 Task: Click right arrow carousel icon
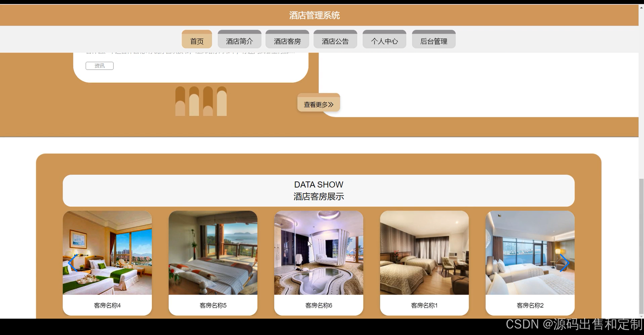[565, 262]
